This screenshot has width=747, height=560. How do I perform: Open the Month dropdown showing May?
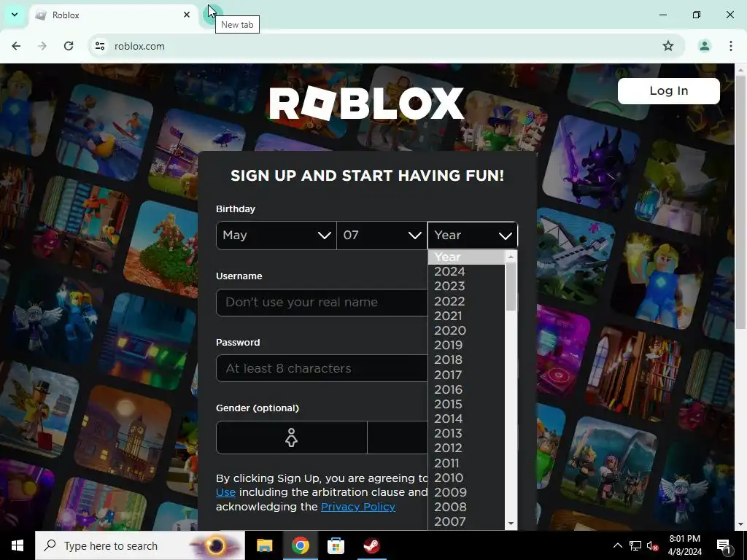tap(276, 236)
